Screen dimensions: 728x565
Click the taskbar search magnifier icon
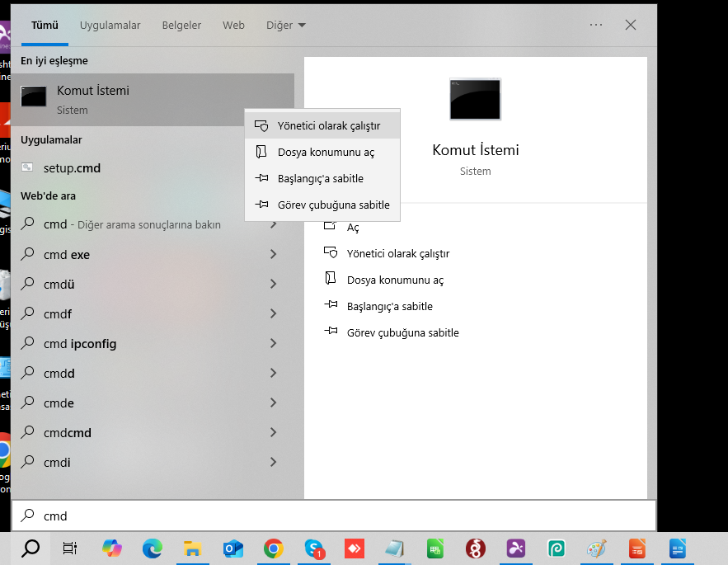point(31,548)
